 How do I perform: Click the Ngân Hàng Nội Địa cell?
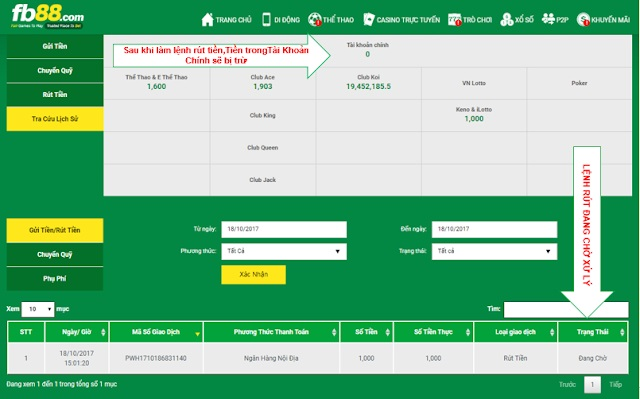tap(271, 358)
